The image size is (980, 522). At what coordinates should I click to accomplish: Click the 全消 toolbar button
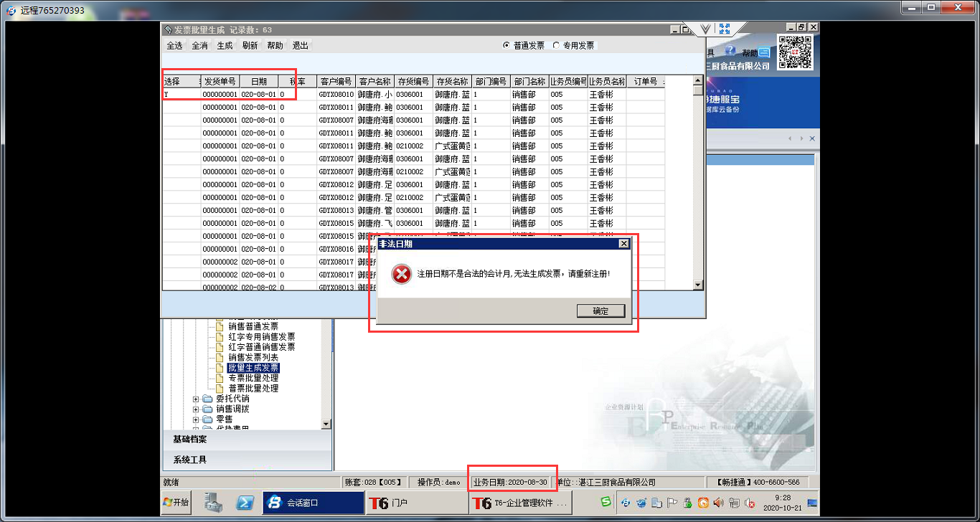(199, 45)
